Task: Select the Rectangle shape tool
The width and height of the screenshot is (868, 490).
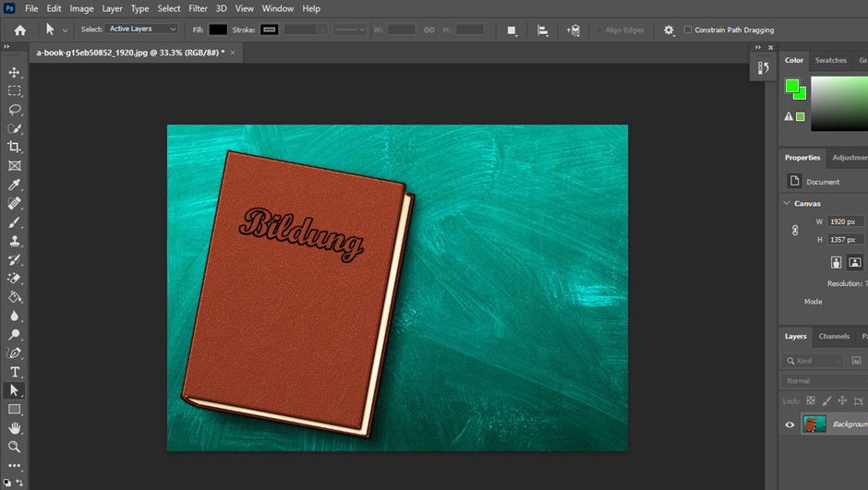Action: 15,409
